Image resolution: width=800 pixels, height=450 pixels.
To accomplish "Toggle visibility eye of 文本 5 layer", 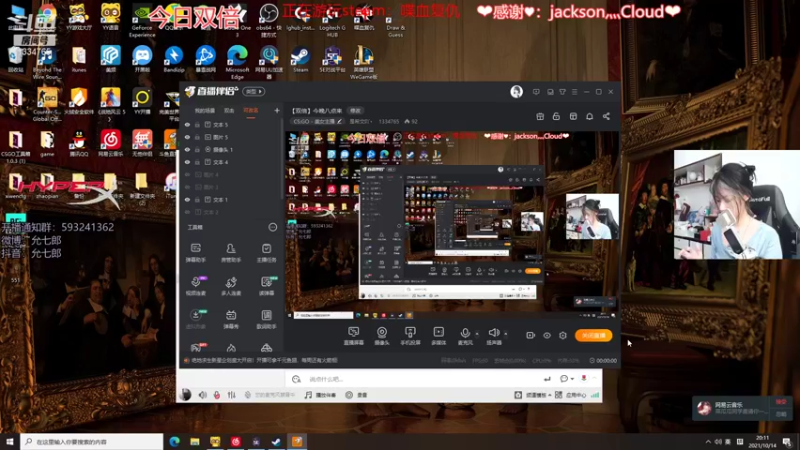I will pos(187,124).
